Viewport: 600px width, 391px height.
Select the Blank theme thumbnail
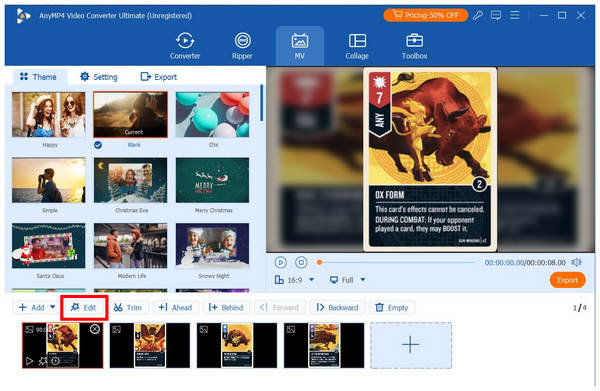tap(130, 114)
